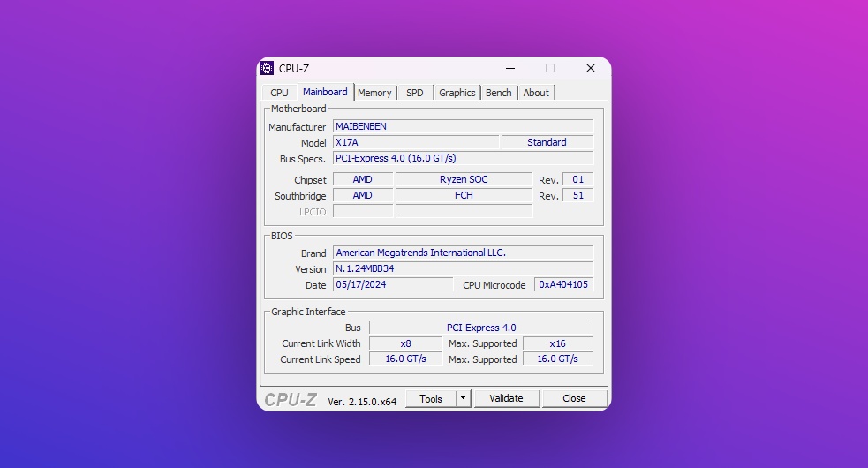This screenshot has width=868, height=468.
Task: Click the Close button at bottom right
Action: [574, 398]
